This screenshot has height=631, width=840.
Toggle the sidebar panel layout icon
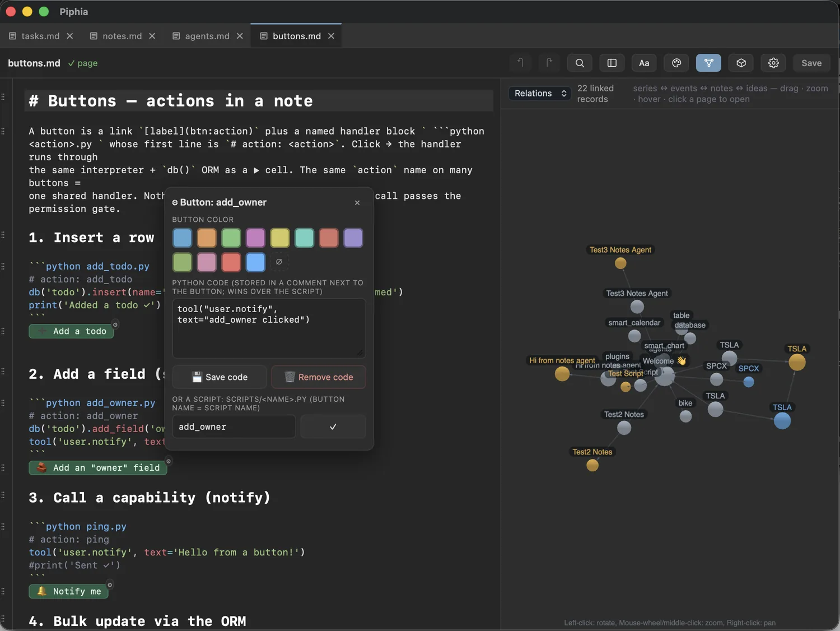pos(612,63)
